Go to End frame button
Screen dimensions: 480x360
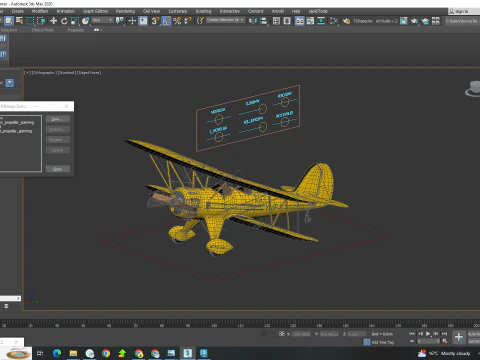444,334
